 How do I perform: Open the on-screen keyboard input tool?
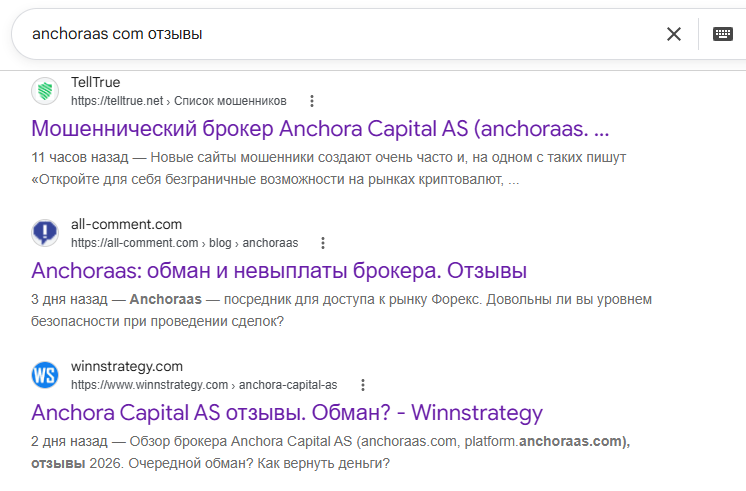click(723, 34)
